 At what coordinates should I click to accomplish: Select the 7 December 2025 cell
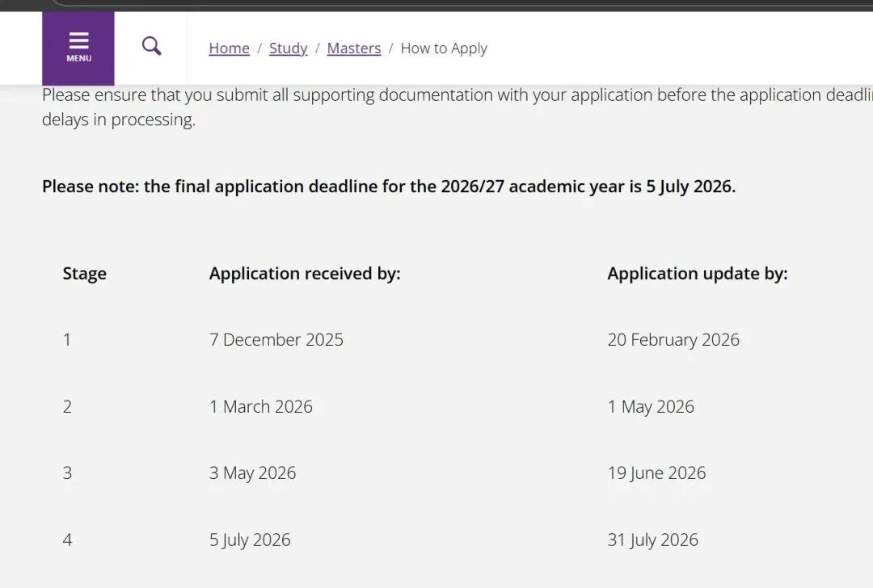click(x=276, y=340)
